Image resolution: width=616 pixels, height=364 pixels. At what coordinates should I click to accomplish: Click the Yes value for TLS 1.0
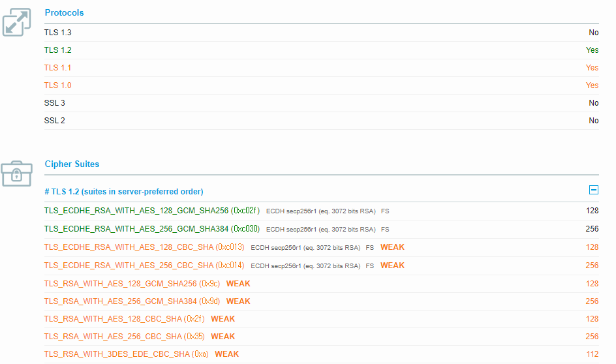[x=592, y=85]
